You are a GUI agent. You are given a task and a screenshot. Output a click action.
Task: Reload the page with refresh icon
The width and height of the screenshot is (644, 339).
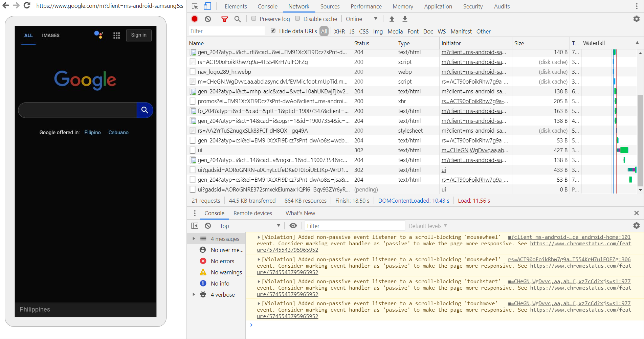(x=27, y=5)
